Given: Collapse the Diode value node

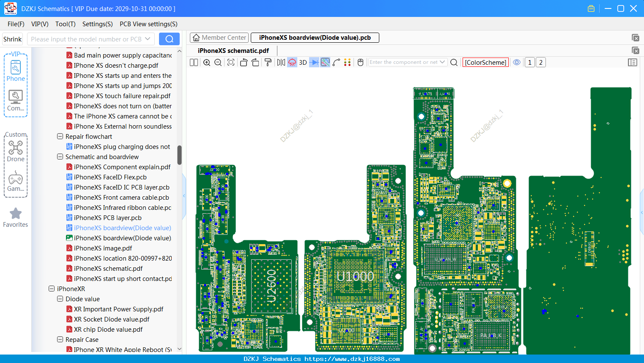Looking at the screenshot, I should [60, 299].
